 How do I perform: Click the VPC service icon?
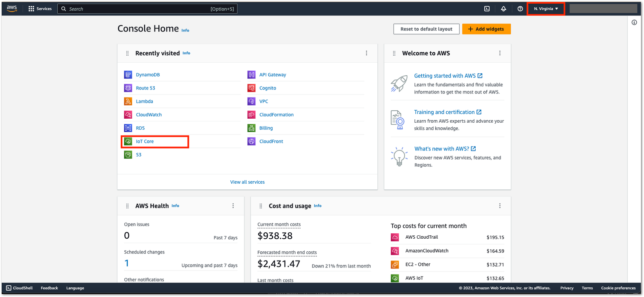click(252, 101)
